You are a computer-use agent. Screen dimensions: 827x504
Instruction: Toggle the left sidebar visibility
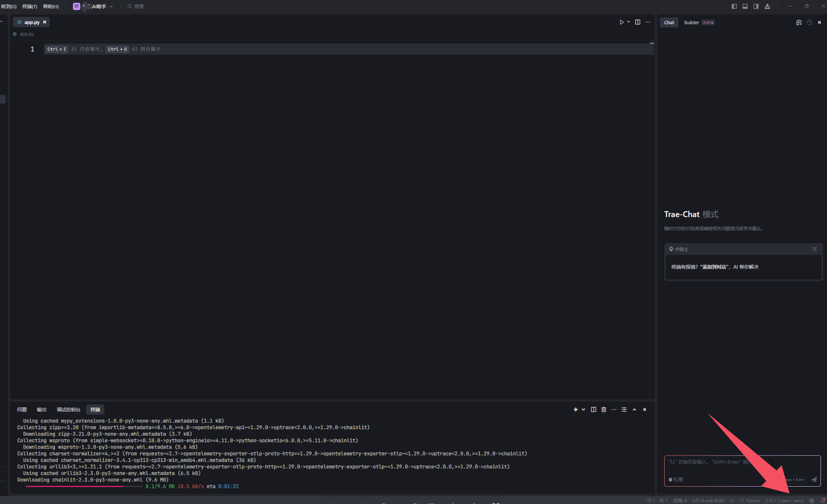tap(734, 6)
